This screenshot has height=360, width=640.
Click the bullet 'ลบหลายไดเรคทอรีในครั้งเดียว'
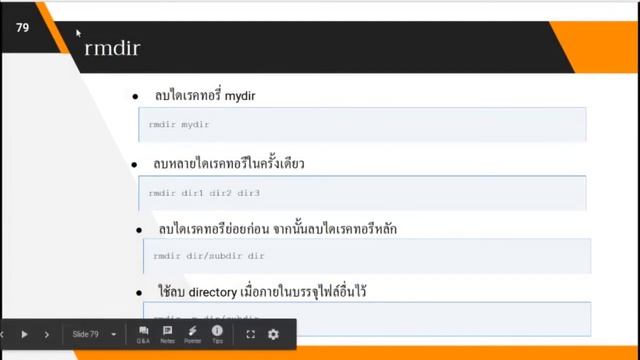point(229,164)
